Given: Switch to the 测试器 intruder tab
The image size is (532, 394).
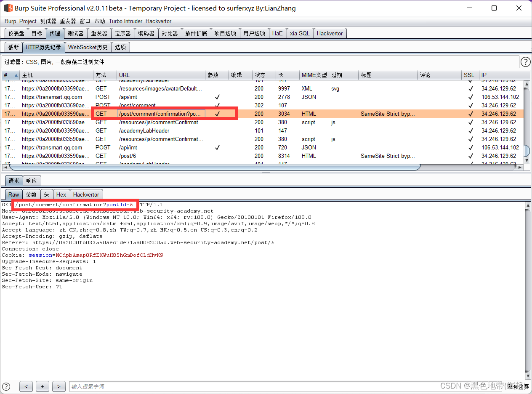Looking at the screenshot, I should (76, 33).
